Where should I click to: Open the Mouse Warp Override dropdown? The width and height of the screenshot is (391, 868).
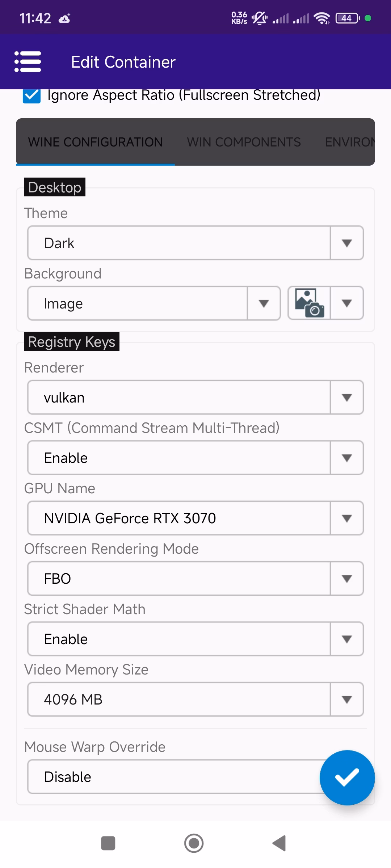(x=174, y=777)
